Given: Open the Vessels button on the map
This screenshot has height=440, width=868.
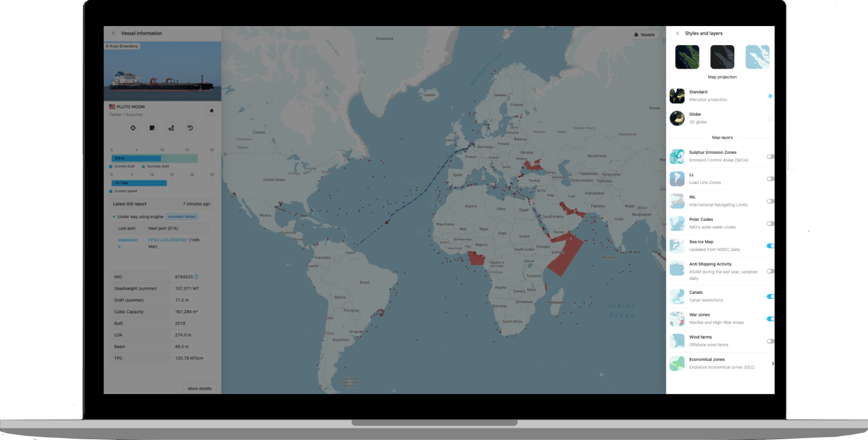Looking at the screenshot, I should (644, 35).
